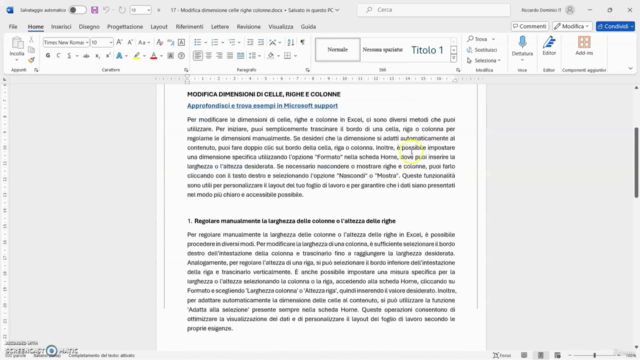
Task: Apply superscript formatting
Action: tap(108, 56)
